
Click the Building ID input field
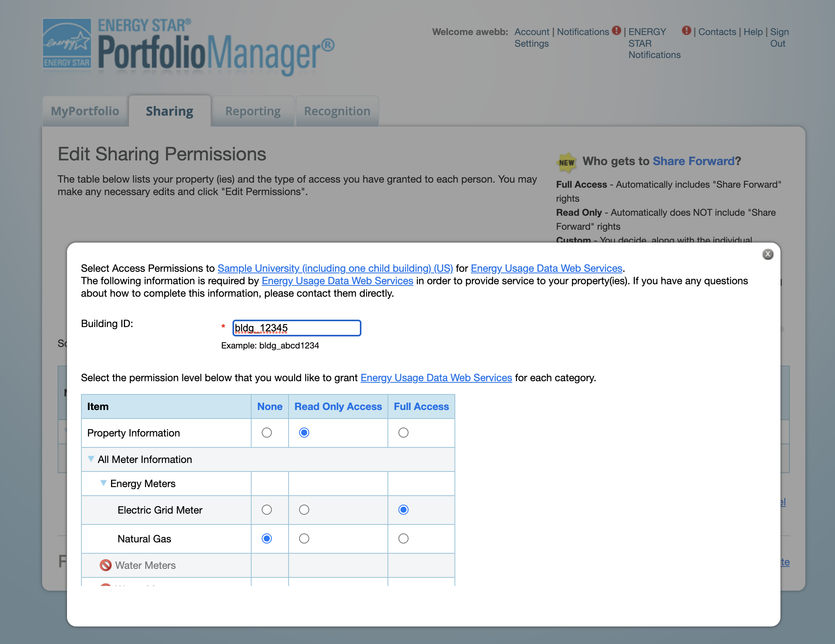(x=297, y=328)
